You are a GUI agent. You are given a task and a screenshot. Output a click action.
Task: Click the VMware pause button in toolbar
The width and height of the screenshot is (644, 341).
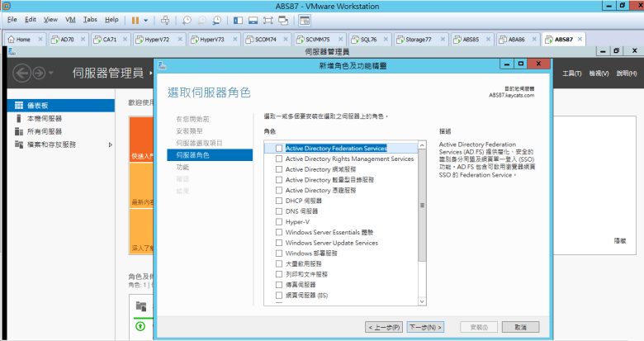(x=136, y=19)
